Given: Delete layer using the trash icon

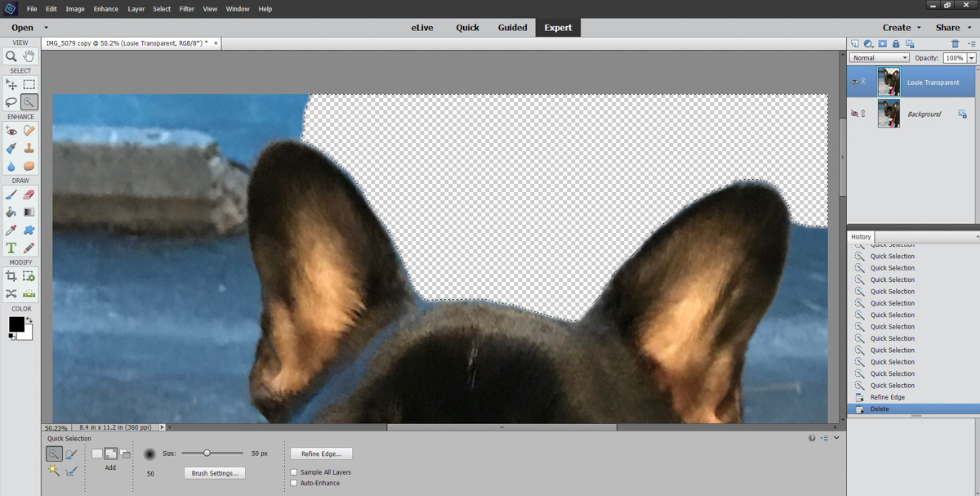Looking at the screenshot, I should click(x=955, y=44).
